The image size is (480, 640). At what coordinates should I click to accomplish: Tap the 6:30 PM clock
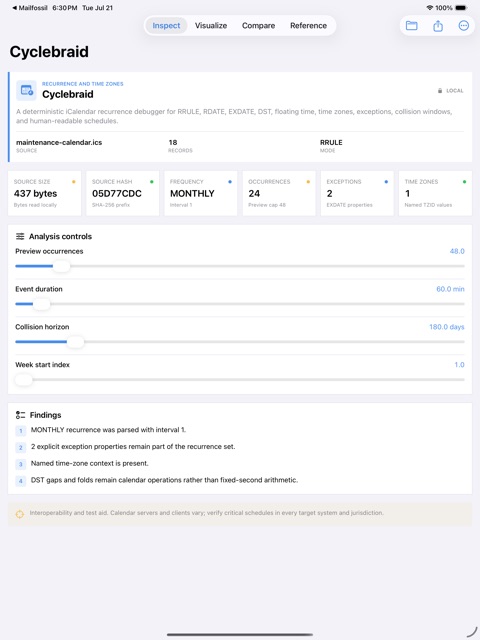coord(64,8)
